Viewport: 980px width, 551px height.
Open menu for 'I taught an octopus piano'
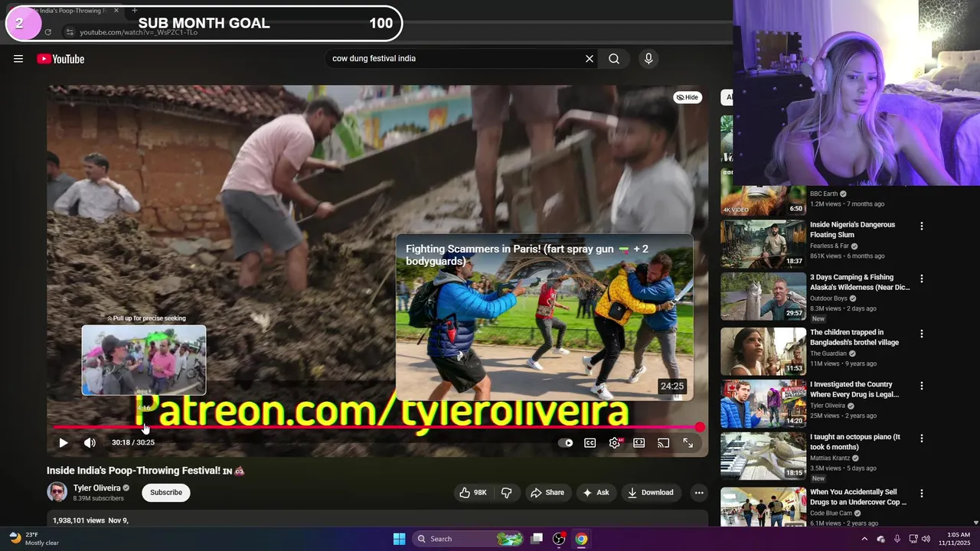pos(922,438)
